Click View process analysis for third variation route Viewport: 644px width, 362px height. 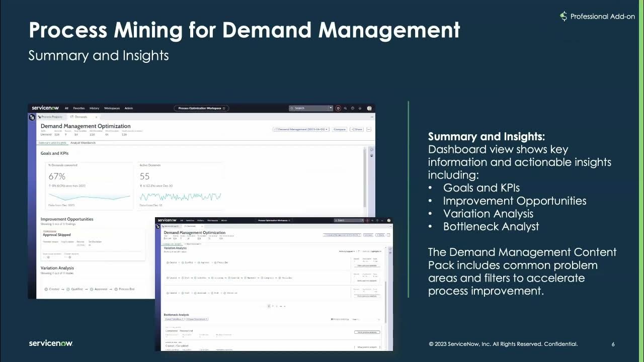point(367,296)
